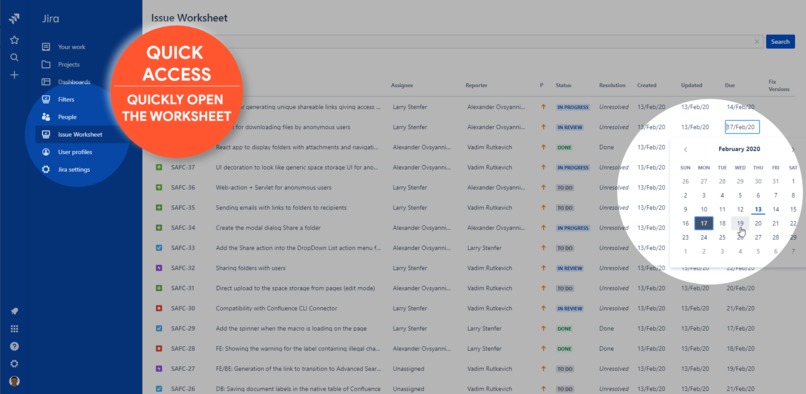The image size is (806, 394).
Task: Click the Search button
Action: 780,42
